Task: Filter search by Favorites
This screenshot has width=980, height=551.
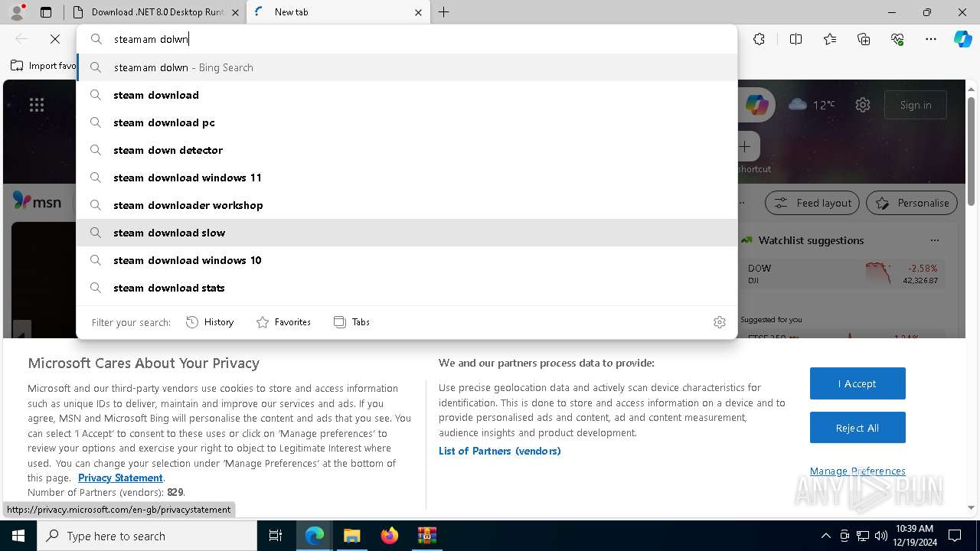Action: pyautogui.click(x=283, y=322)
